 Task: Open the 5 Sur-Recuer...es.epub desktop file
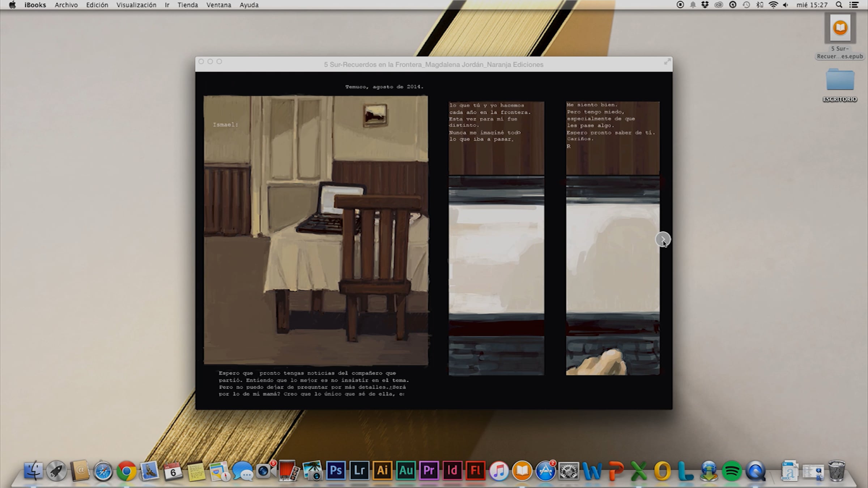[x=840, y=28]
